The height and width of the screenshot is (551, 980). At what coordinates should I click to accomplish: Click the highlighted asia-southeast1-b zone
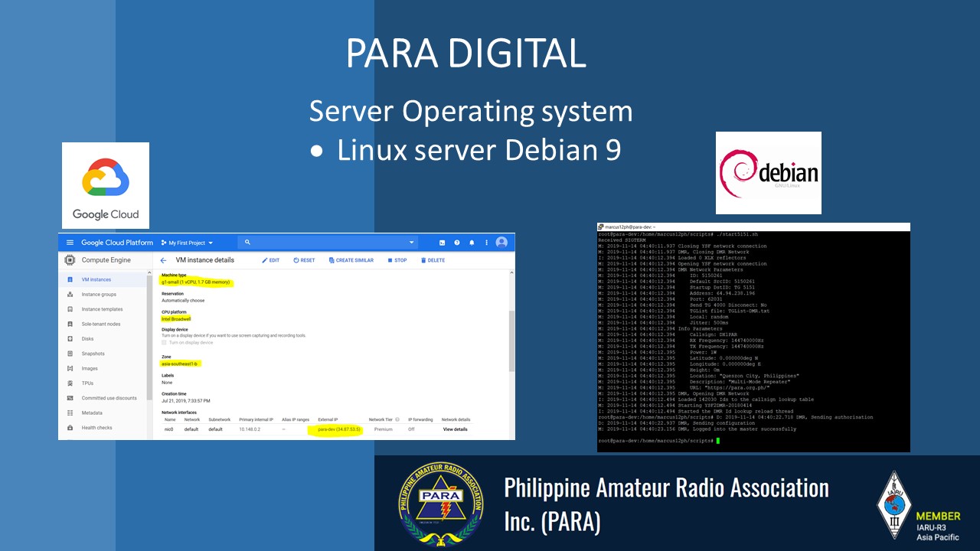tap(179, 364)
